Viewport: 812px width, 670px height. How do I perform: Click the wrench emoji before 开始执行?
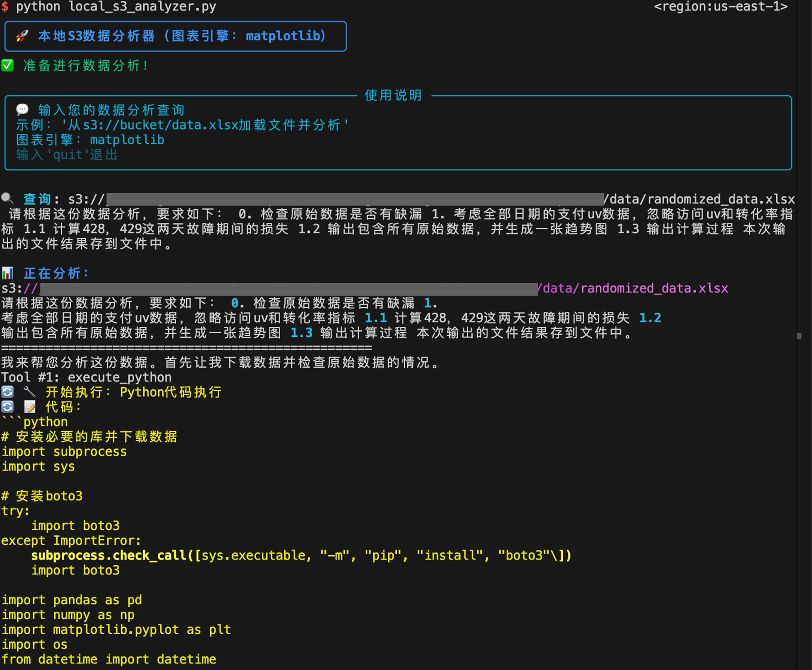[x=29, y=392]
